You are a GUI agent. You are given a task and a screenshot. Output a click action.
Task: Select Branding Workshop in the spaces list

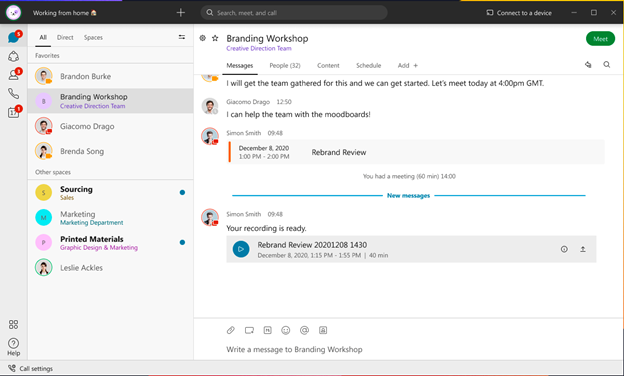pyautogui.click(x=111, y=101)
